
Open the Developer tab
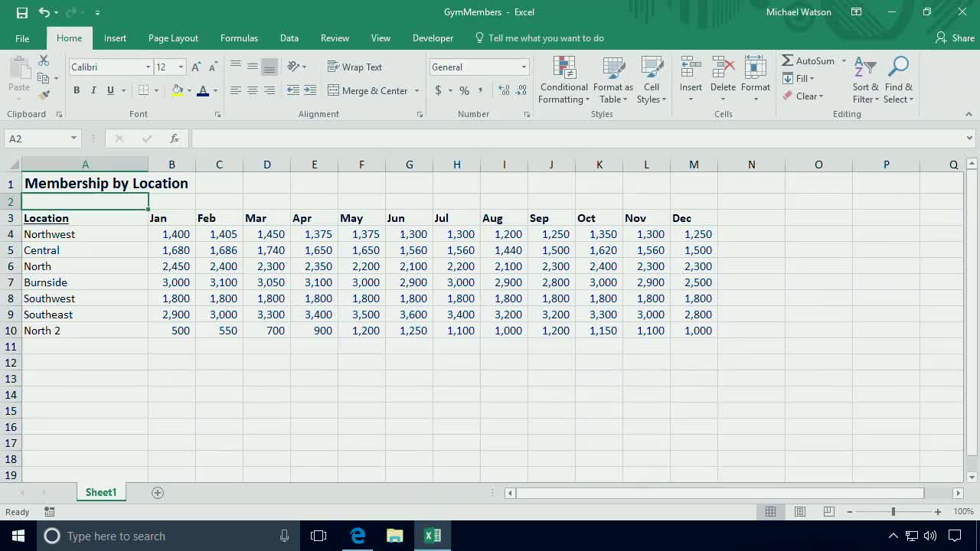point(433,37)
